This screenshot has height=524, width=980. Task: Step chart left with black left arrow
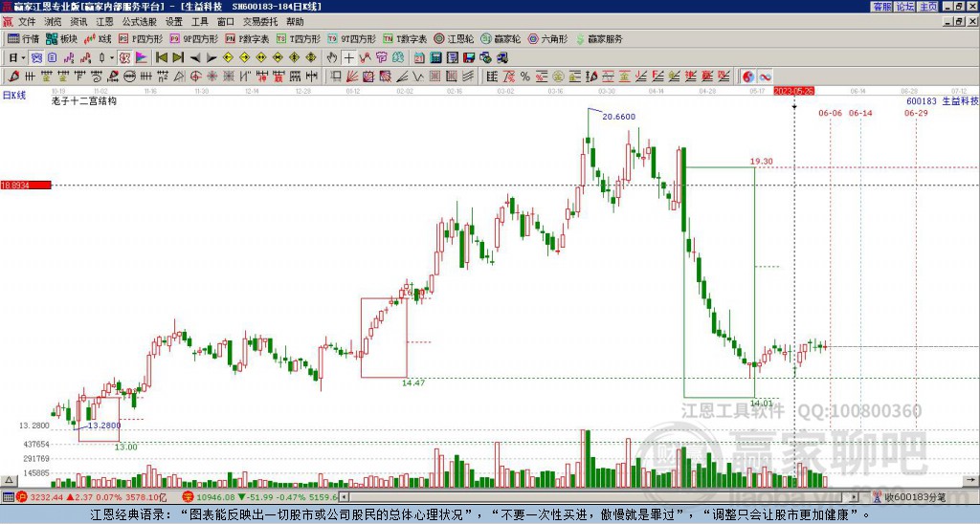(195, 58)
